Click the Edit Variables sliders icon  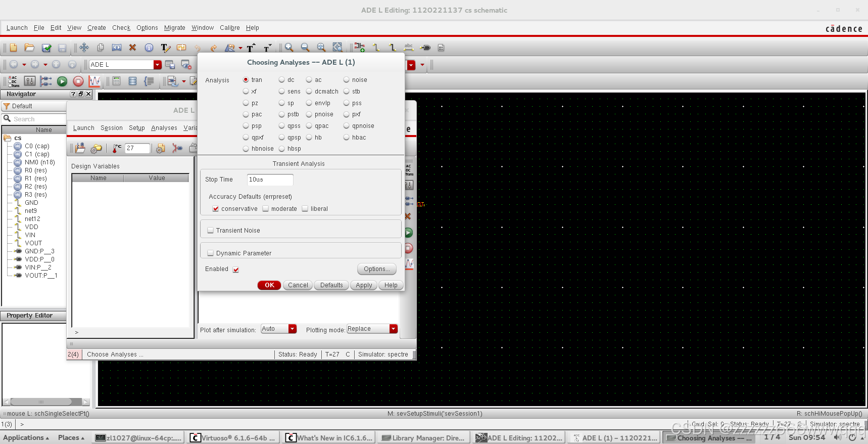pyautogui.click(x=30, y=81)
